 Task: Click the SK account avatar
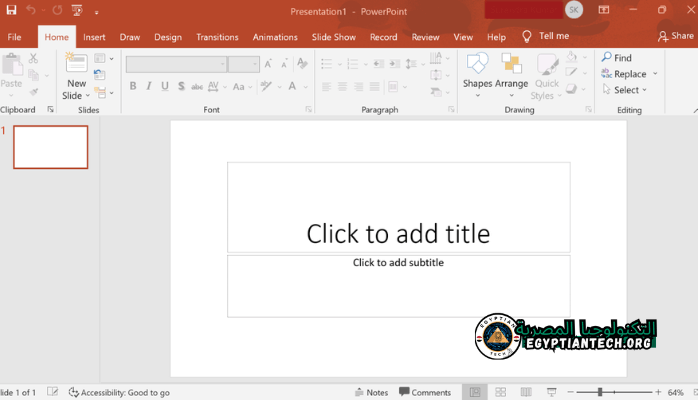[574, 10]
